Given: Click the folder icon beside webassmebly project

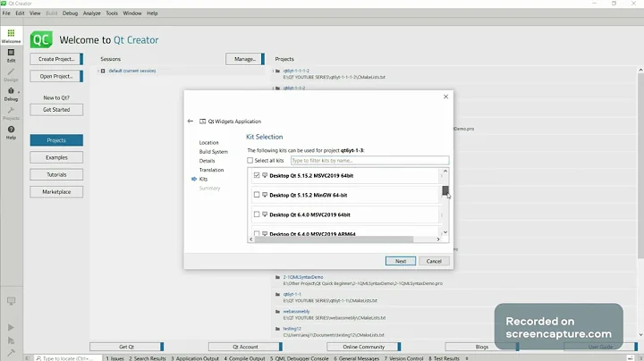Looking at the screenshot, I should point(278,312).
